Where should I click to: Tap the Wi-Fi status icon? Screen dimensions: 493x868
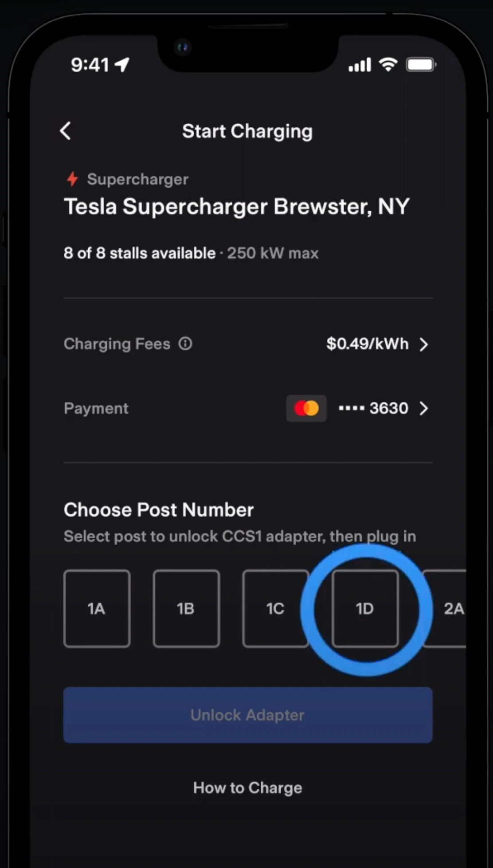[x=388, y=65]
